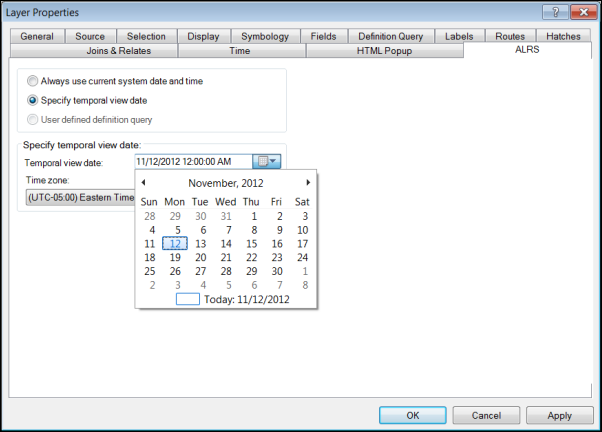The width and height of the screenshot is (602, 432).
Task: Open the calendar dropdown button for date
Action: (x=268, y=161)
